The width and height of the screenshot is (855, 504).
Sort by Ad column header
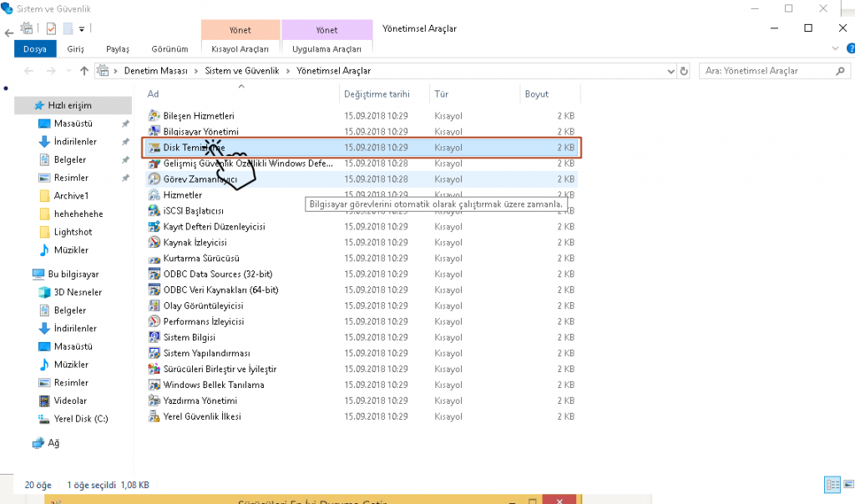click(154, 93)
